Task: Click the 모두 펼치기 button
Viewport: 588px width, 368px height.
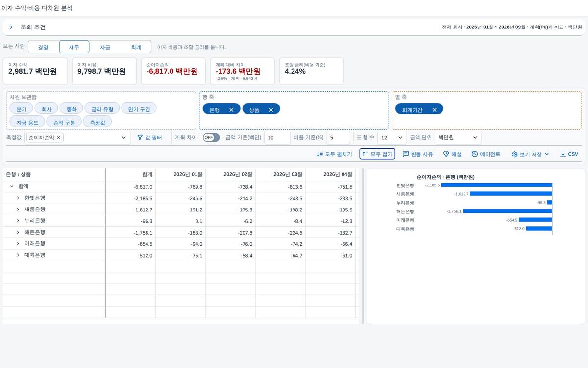Action: (334, 154)
